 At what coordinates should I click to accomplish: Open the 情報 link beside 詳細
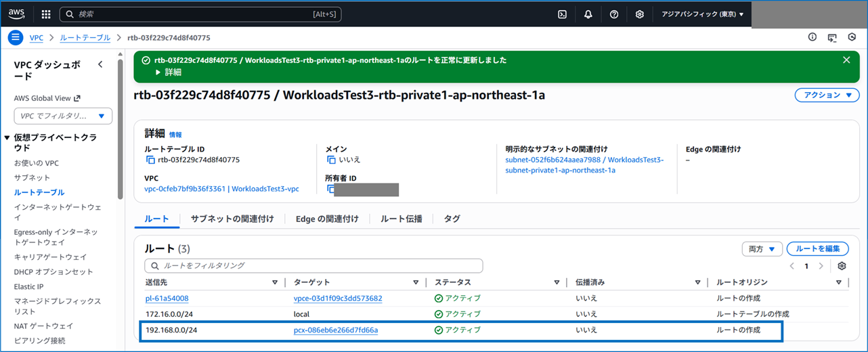click(175, 135)
